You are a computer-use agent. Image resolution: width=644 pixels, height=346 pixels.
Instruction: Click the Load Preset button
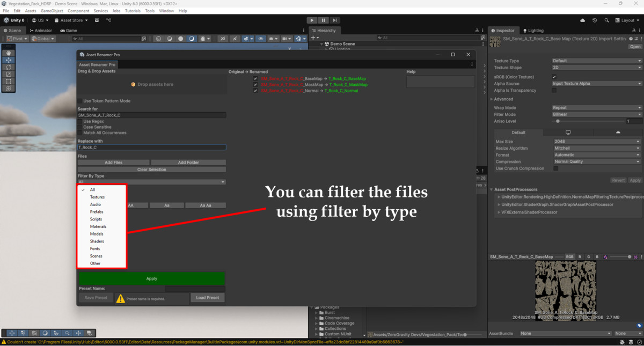point(207,297)
